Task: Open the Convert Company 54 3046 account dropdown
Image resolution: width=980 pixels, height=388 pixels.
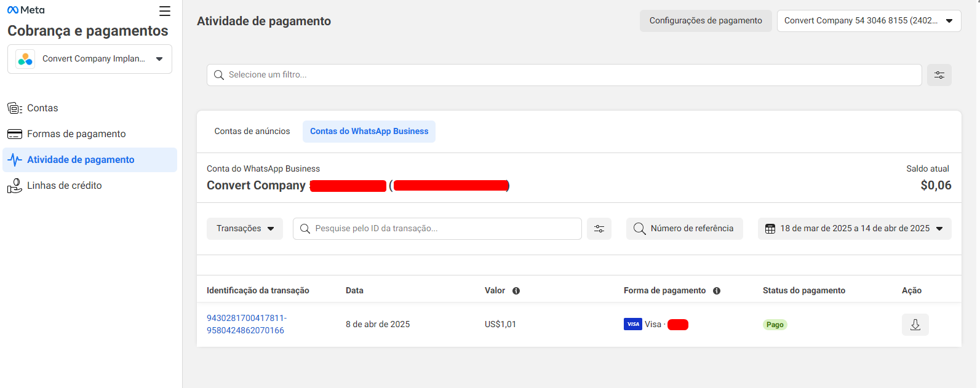Action: pos(869,21)
